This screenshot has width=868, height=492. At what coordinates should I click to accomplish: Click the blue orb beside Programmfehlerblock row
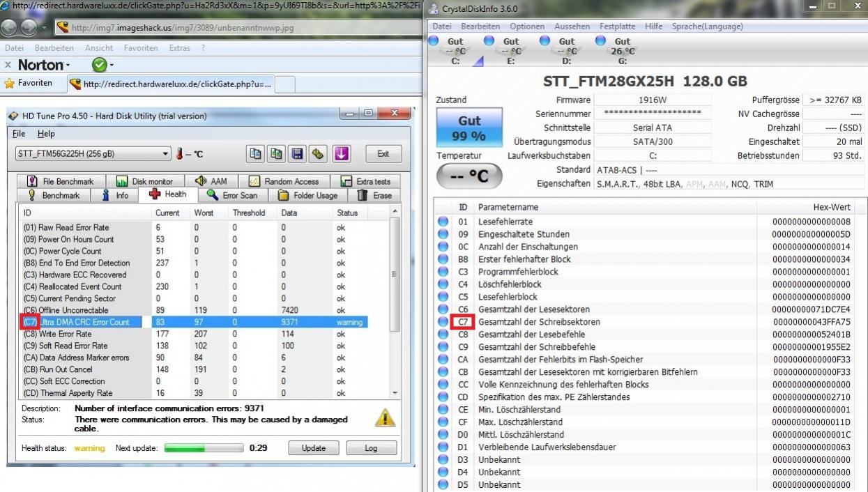click(x=443, y=272)
